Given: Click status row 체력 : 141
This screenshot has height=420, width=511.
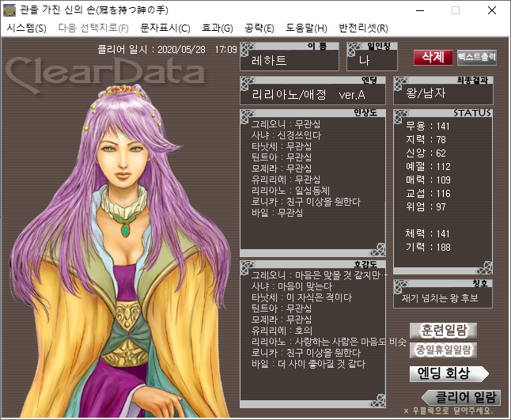Looking at the screenshot, I should 428,233.
